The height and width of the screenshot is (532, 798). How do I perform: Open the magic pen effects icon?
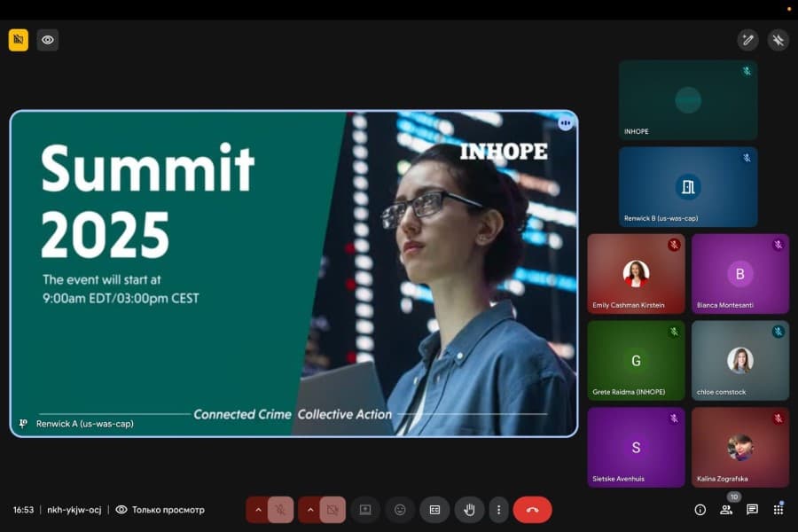pyautogui.click(x=747, y=40)
